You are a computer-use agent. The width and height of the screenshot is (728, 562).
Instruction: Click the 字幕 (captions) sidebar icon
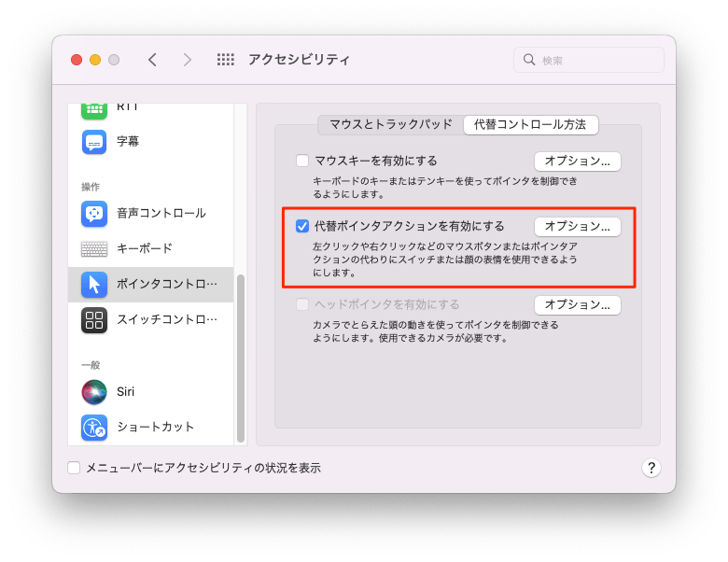click(x=94, y=142)
